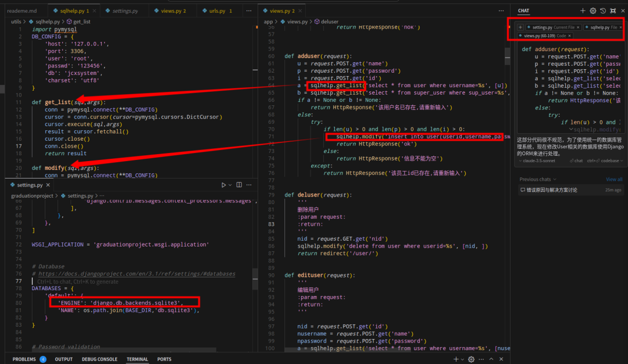Collapse the Previous chats section
The image size is (628, 364).
coord(537,180)
